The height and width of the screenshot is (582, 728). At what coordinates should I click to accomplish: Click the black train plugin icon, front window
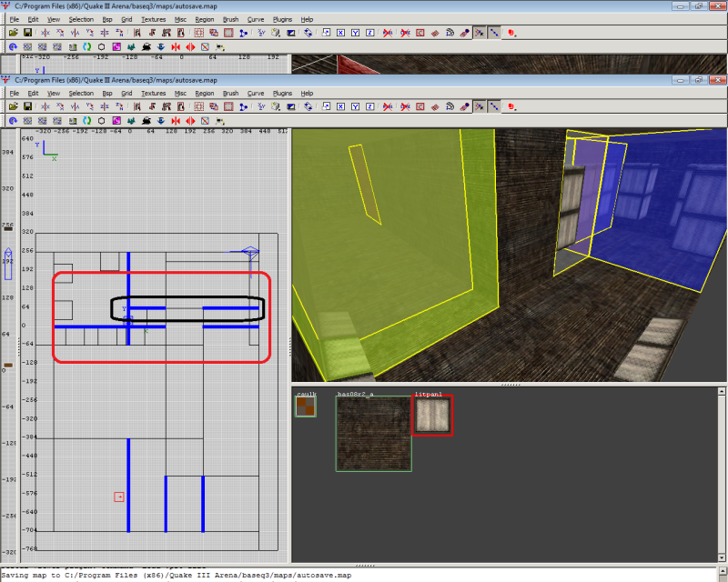[x=147, y=121]
